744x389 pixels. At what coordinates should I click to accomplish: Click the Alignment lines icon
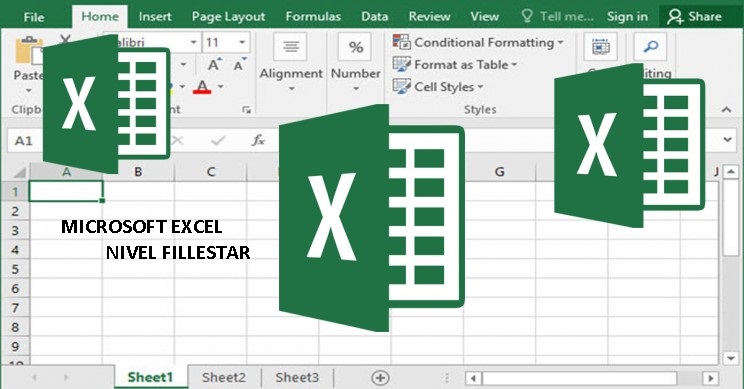tap(290, 47)
